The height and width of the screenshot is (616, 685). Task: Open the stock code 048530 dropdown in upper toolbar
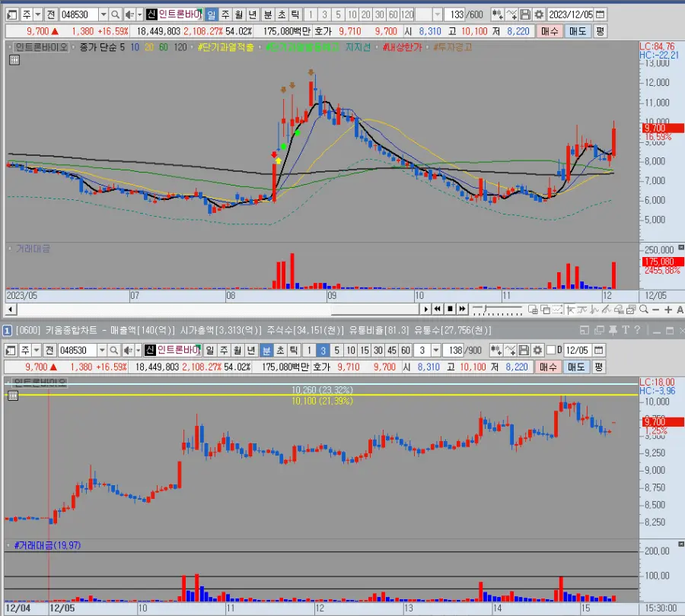click(104, 15)
